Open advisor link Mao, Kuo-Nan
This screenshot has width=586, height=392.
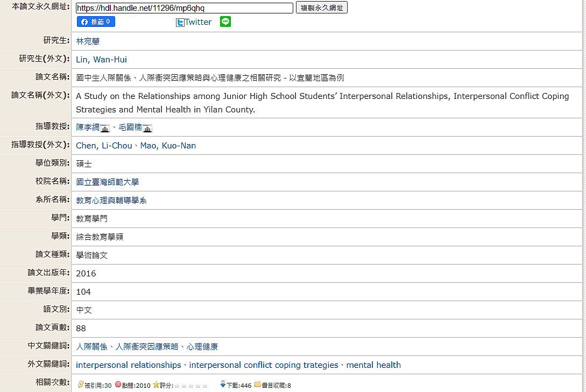point(168,146)
